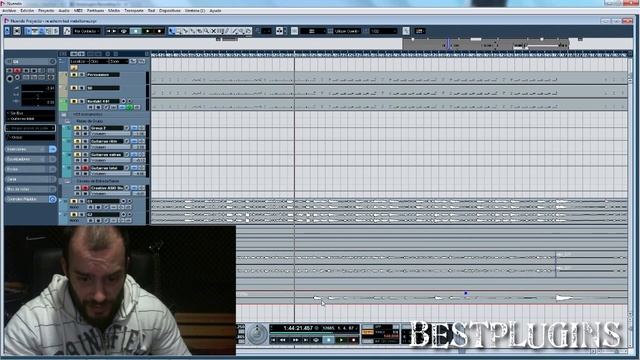Image resolution: width=640 pixels, height=360 pixels.
Task: Click edit channel settings for Guitarras total
Action: [x=127, y=168]
